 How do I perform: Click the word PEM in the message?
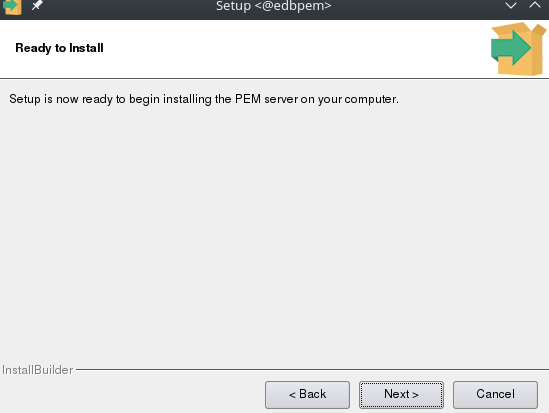coord(248,99)
